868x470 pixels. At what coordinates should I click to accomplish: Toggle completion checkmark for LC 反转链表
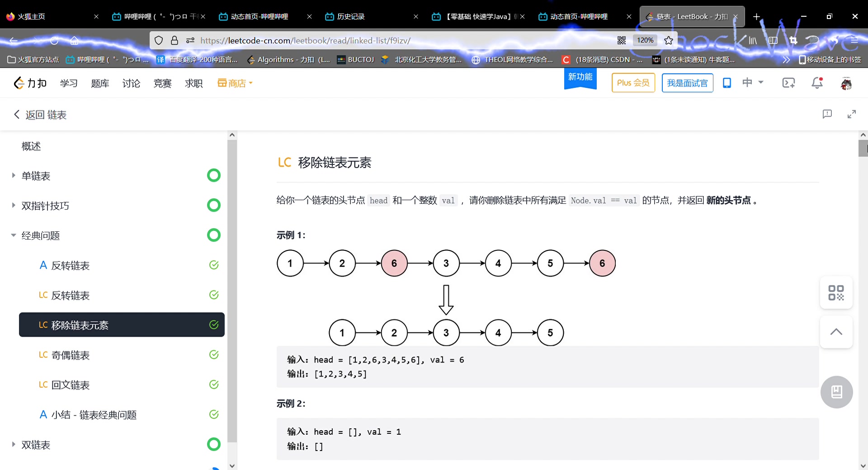[x=213, y=295]
